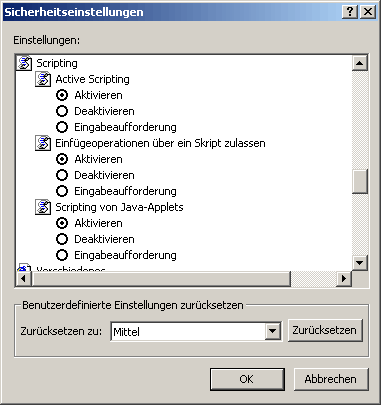
Task: Click the Zurücksetzen button
Action: [x=325, y=330]
